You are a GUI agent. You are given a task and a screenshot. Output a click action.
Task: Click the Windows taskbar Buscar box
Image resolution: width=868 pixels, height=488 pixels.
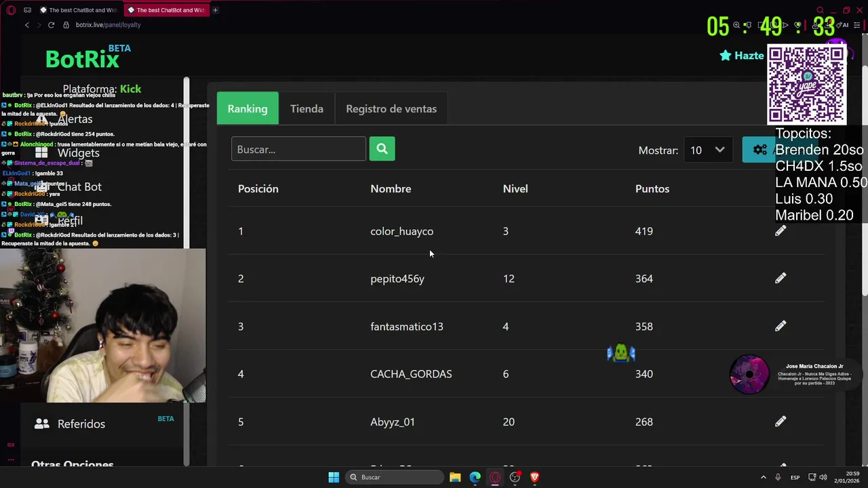click(395, 477)
